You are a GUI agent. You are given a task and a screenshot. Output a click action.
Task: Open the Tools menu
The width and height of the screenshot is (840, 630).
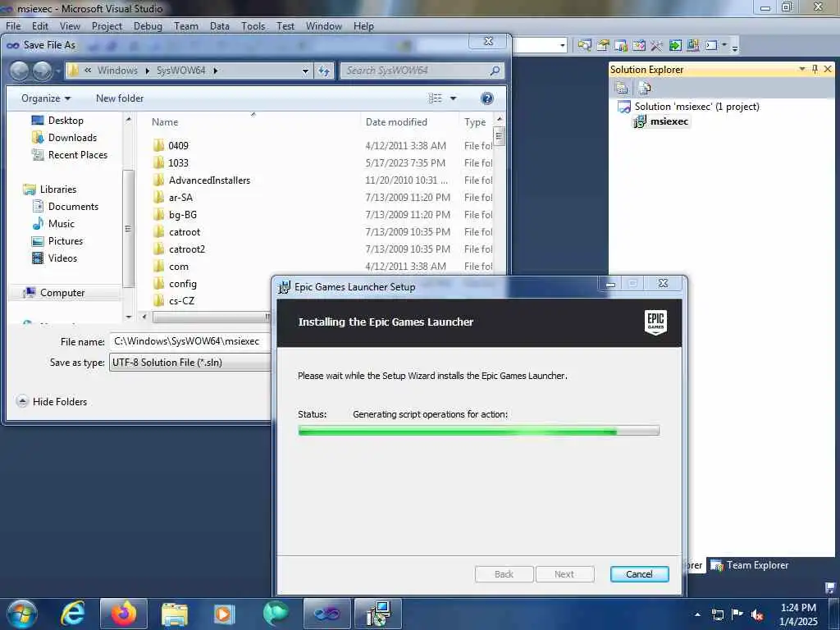click(x=253, y=26)
